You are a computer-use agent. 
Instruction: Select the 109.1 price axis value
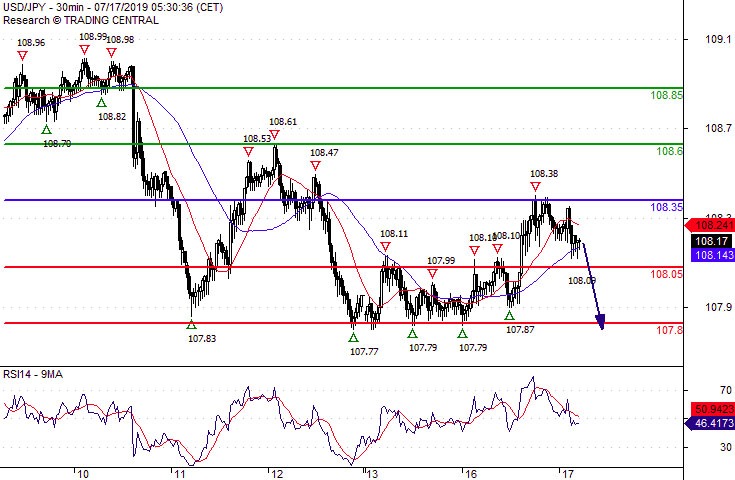click(x=718, y=39)
